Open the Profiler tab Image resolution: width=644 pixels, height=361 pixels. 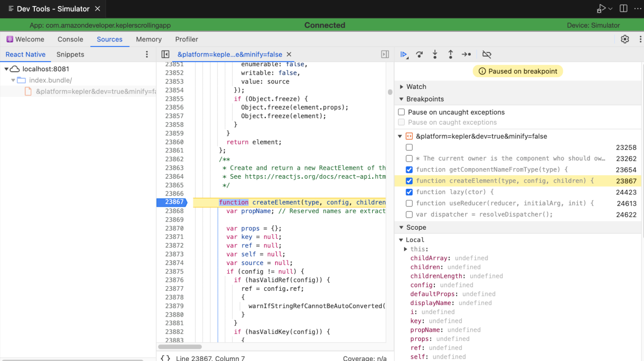187,39
